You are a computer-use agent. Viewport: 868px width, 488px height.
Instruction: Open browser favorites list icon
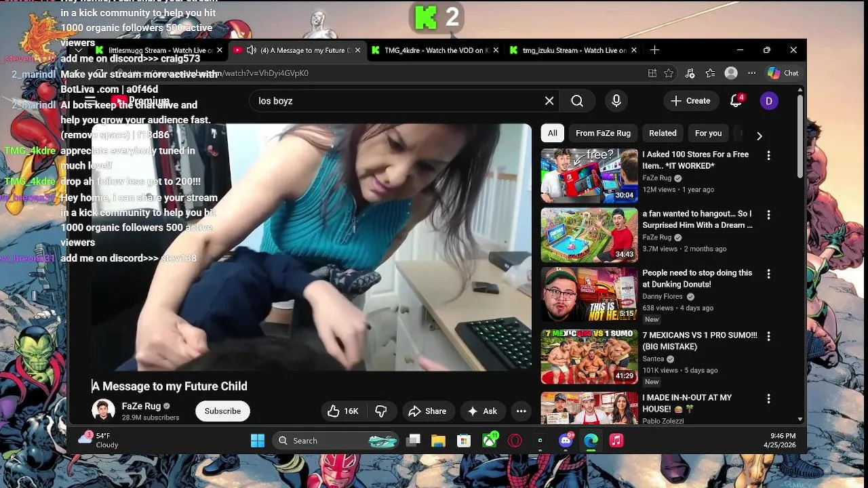(x=710, y=73)
